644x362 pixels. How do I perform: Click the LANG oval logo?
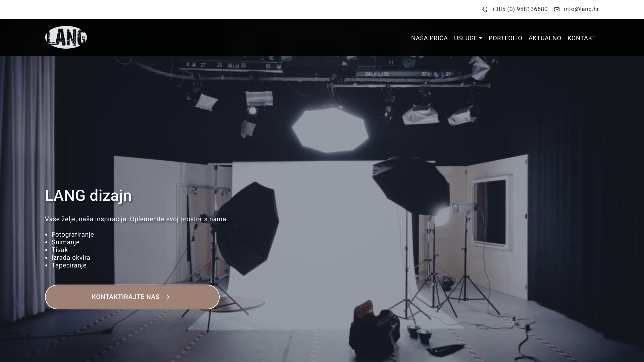click(x=66, y=37)
